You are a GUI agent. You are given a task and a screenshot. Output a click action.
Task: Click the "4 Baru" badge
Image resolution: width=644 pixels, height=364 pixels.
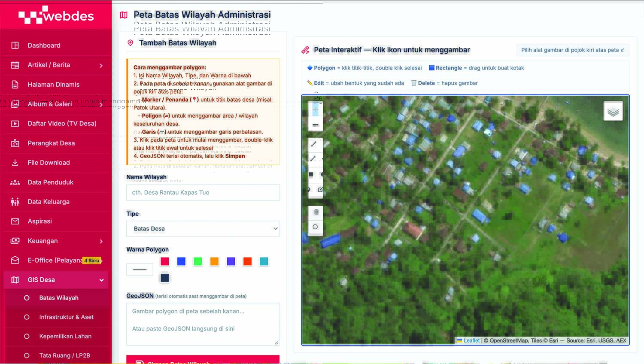click(92, 261)
